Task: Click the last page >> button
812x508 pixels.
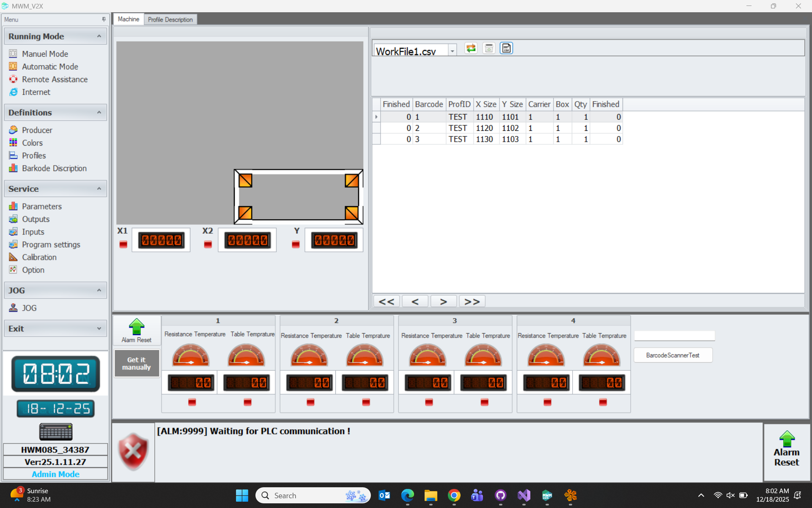Action: 472,301
